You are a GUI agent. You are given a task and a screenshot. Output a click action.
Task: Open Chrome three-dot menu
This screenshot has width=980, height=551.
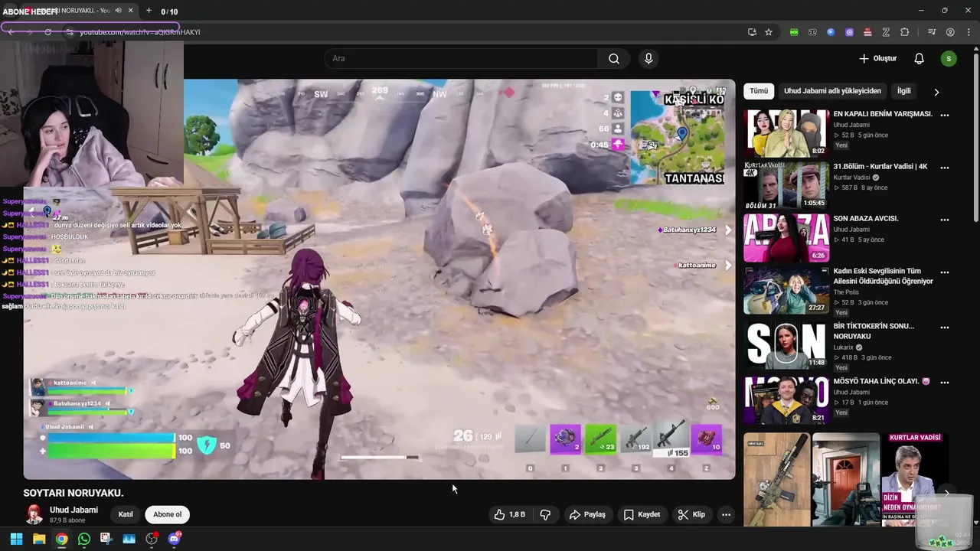[968, 32]
